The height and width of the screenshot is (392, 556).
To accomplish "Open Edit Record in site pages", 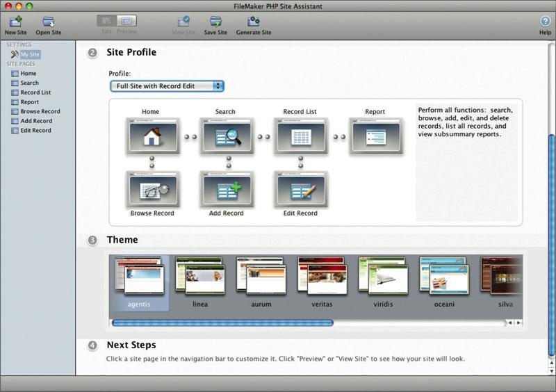I will [35, 130].
